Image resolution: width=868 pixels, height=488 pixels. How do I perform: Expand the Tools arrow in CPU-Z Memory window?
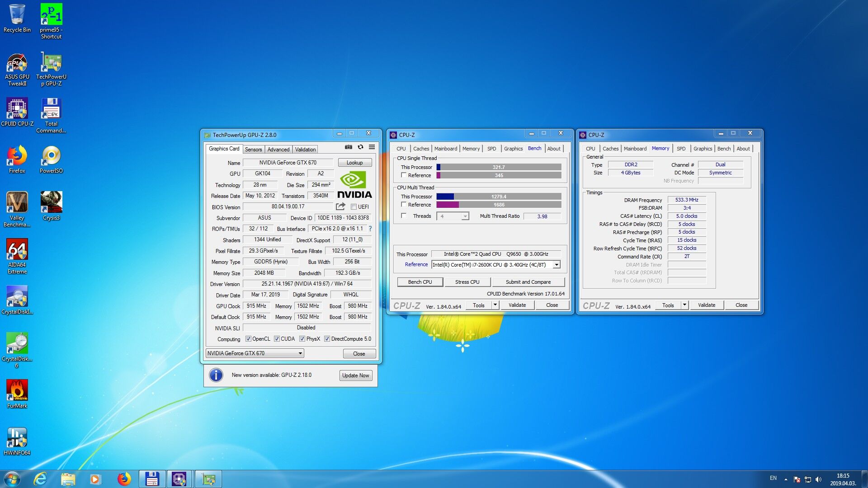tap(684, 305)
